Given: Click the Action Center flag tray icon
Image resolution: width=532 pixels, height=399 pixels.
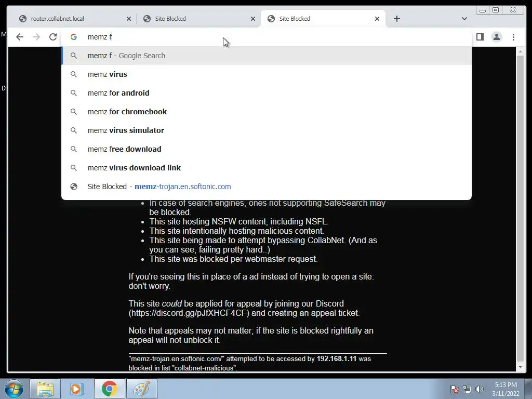Looking at the screenshot, I should tap(455, 389).
